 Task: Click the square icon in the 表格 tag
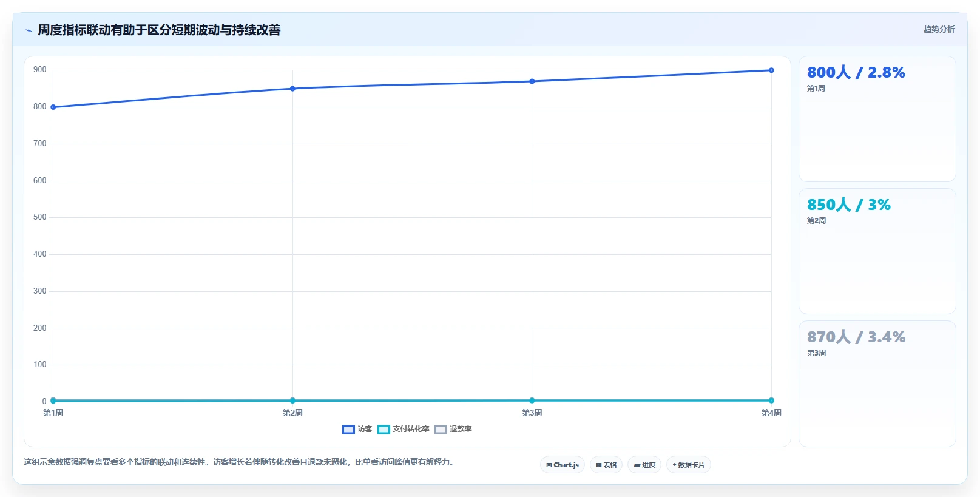click(x=599, y=465)
